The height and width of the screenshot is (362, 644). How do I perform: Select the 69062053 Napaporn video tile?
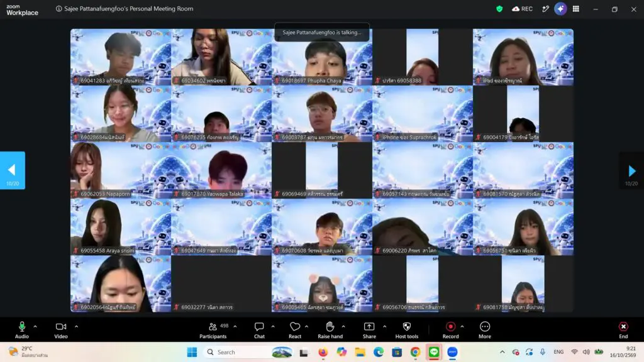click(121, 170)
